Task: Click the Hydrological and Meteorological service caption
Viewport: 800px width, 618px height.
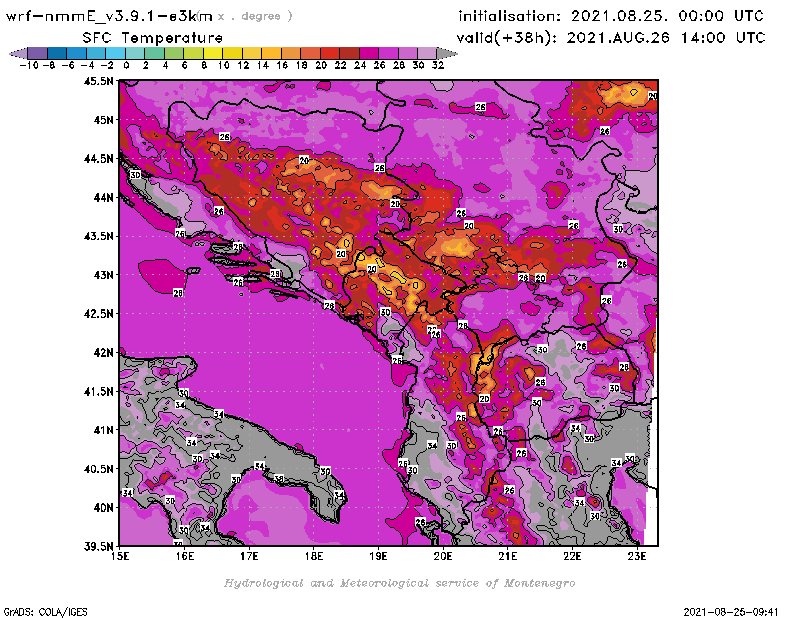Action: pyautogui.click(x=399, y=583)
